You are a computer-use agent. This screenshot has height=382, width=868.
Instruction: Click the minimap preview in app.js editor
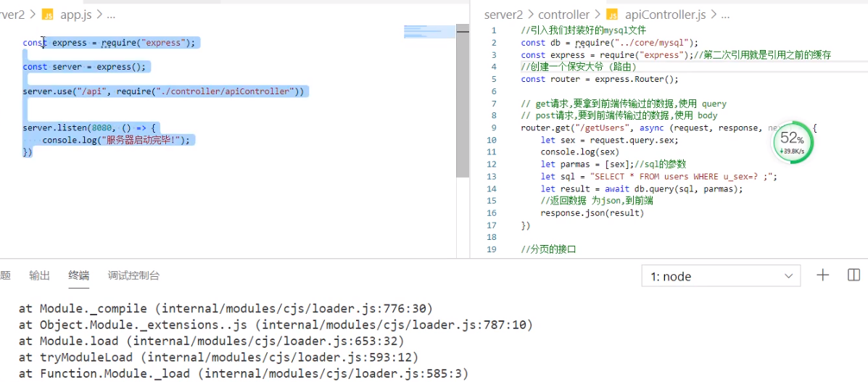click(429, 32)
